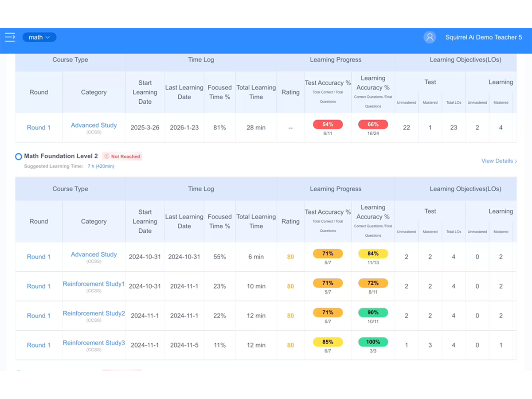Click the 7 h (420min) suggested time
The image size is (532, 399).
[x=101, y=166]
